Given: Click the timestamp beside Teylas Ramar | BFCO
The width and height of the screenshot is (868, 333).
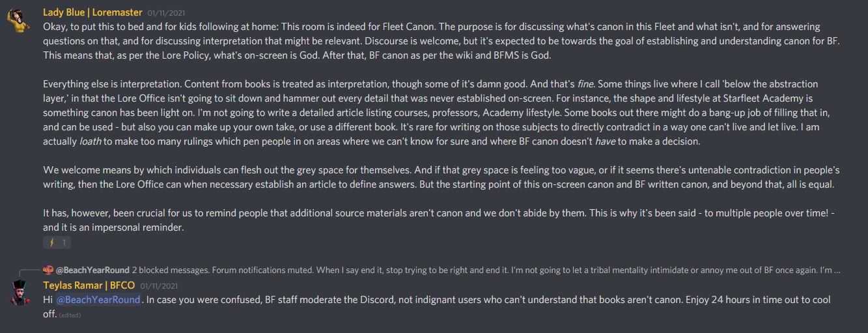Looking at the screenshot, I should 158,285.
